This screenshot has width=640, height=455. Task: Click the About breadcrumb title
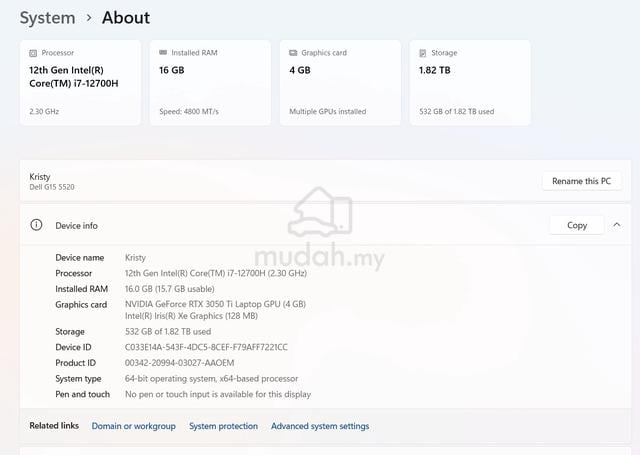[x=126, y=18]
